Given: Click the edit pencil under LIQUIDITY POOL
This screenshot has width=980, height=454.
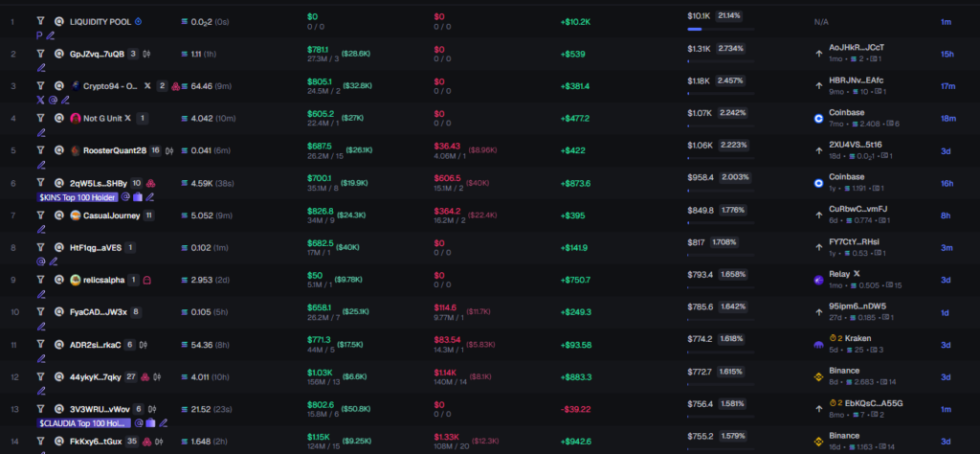Looking at the screenshot, I should 51,35.
